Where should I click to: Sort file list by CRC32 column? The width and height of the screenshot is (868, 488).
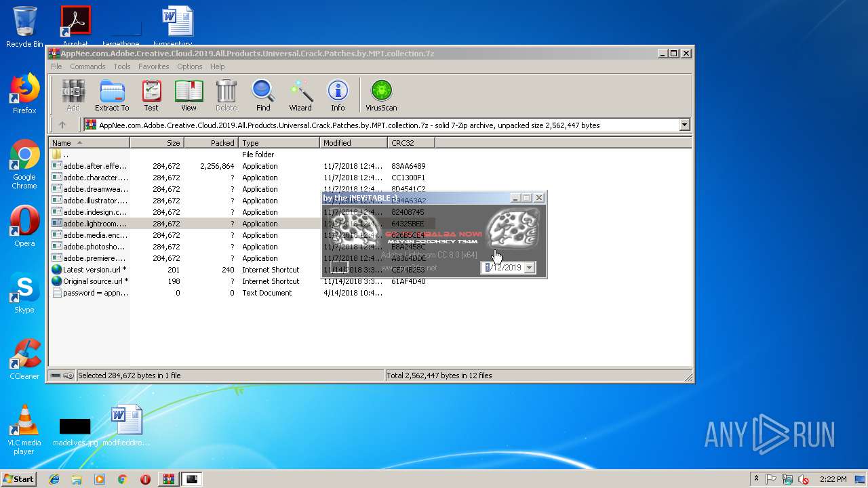[x=411, y=143]
